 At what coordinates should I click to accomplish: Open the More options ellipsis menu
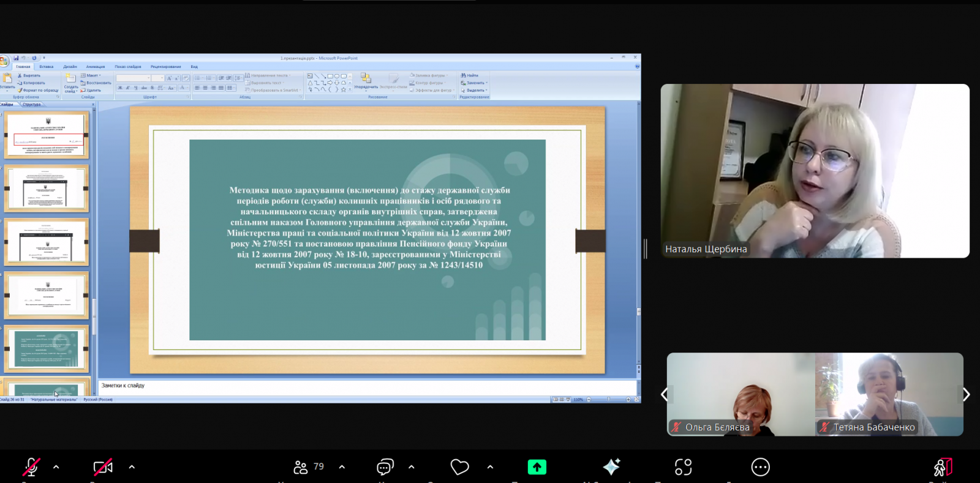pos(760,467)
